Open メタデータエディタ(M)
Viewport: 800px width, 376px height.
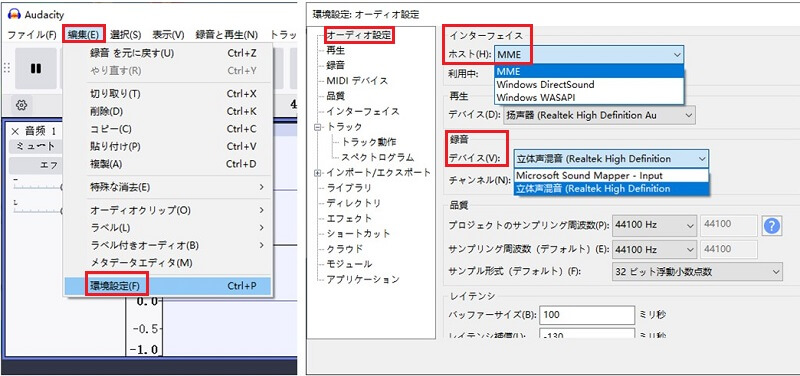tap(169, 263)
